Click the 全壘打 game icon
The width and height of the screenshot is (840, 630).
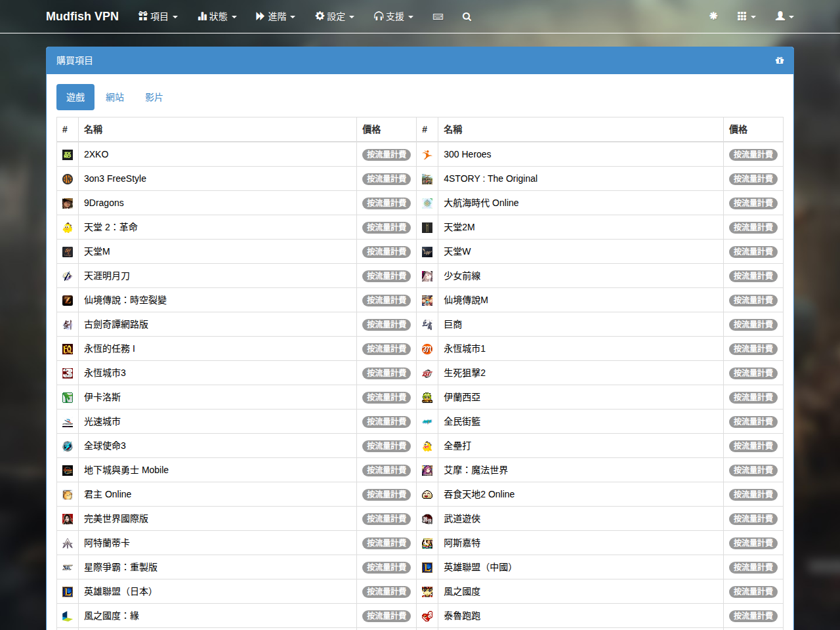coord(427,446)
